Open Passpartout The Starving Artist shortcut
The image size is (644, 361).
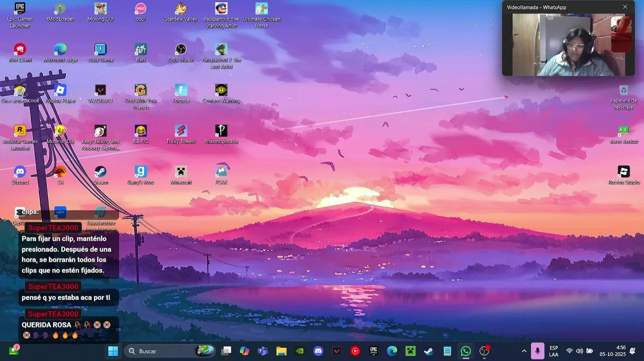click(221, 15)
